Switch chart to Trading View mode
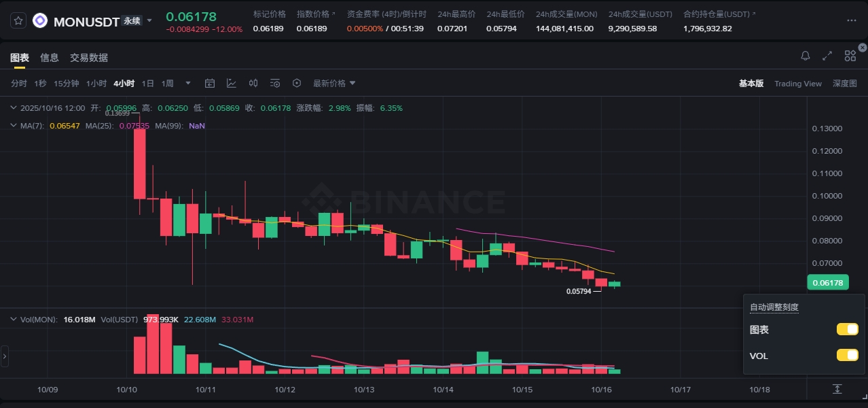868x408 pixels. tap(797, 84)
